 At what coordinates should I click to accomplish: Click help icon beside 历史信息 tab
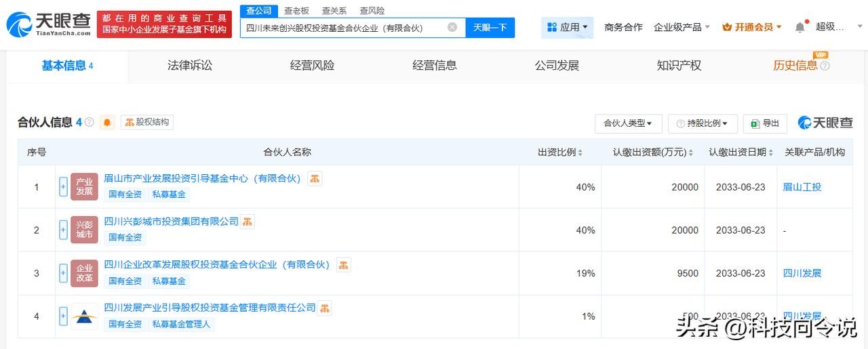825,66
